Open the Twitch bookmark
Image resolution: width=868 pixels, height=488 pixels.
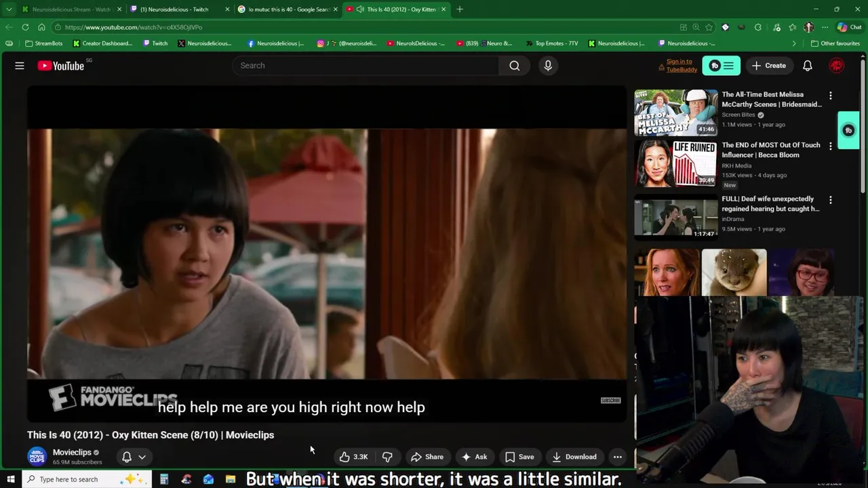155,43
